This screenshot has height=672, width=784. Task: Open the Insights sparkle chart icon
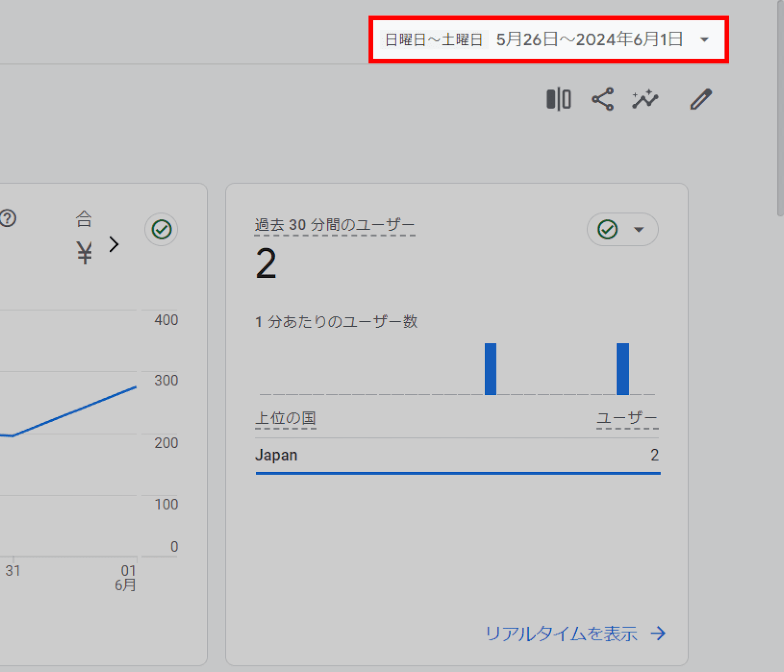(645, 99)
